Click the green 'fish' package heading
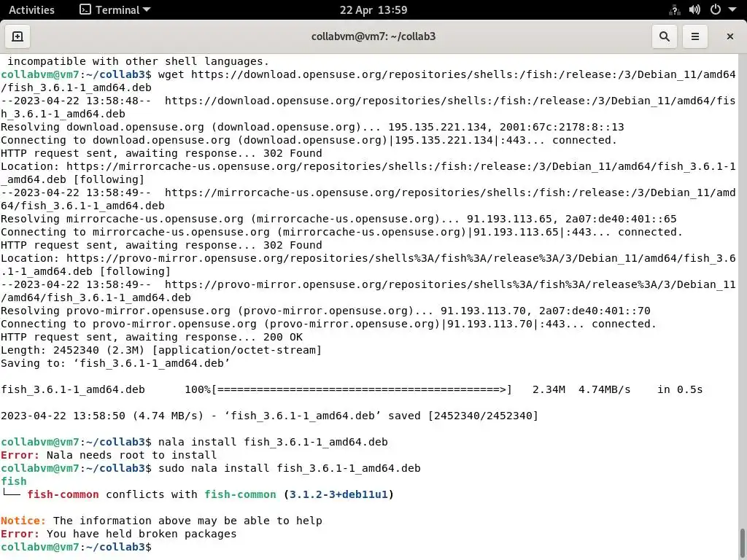 14,481
